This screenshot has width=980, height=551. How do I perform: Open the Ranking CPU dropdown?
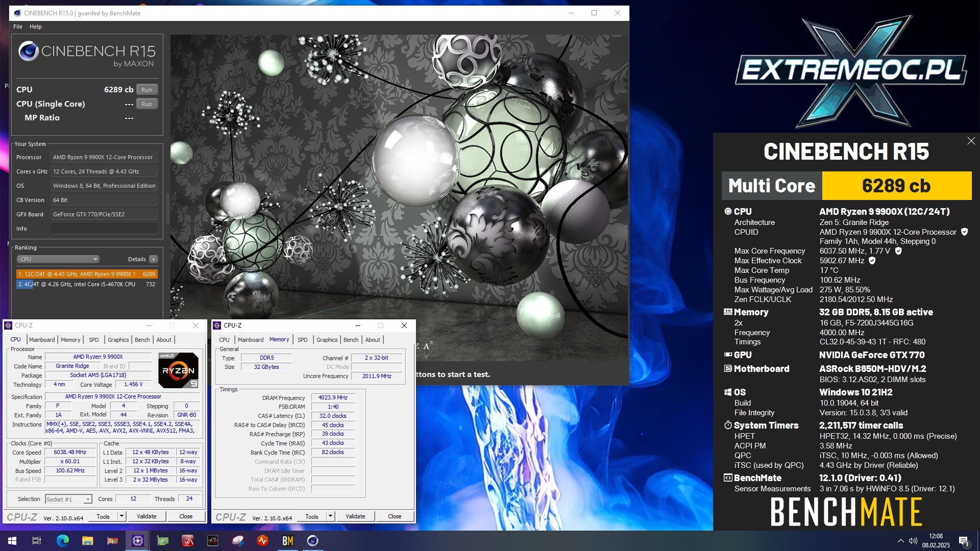58,259
